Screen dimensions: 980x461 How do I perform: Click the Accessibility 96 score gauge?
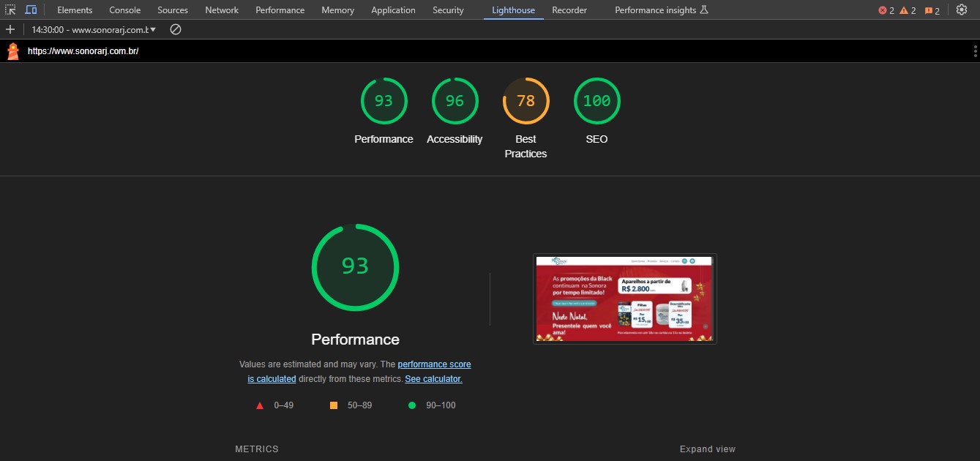pos(455,102)
